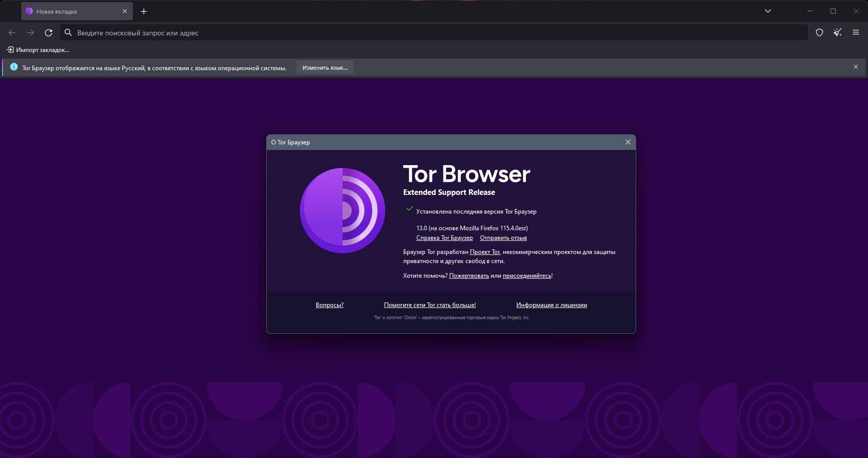The height and width of the screenshot is (458, 868).
Task: Click Помогите сети Tor стать больше link
Action: point(430,305)
